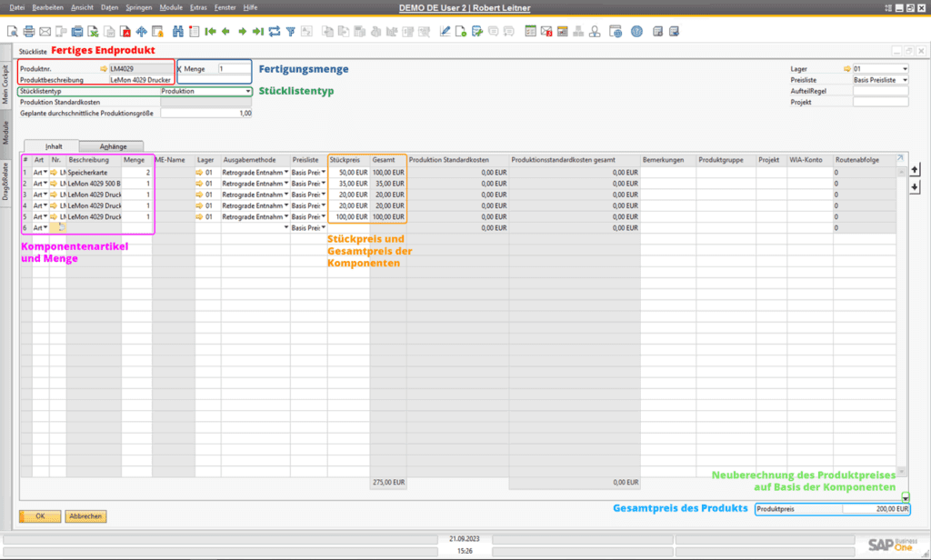The image size is (931, 560).
Task: Open Preisliste dropdown in row 2
Action: click(324, 184)
